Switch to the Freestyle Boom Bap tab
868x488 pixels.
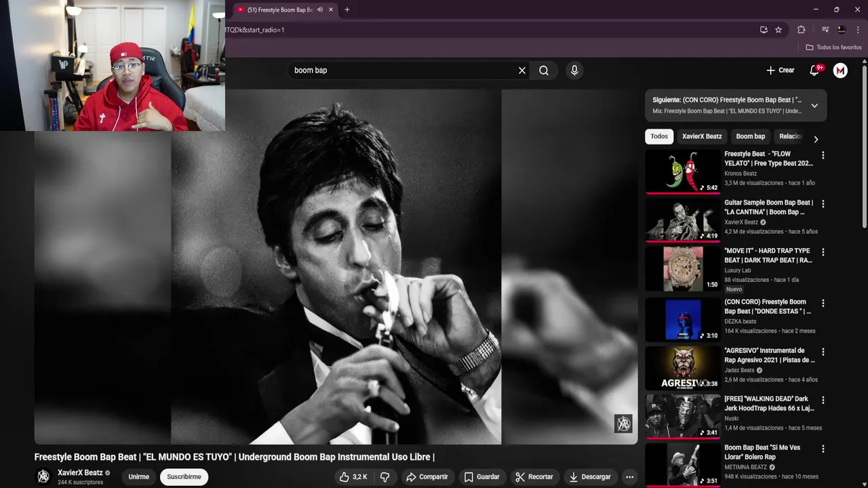coord(279,9)
